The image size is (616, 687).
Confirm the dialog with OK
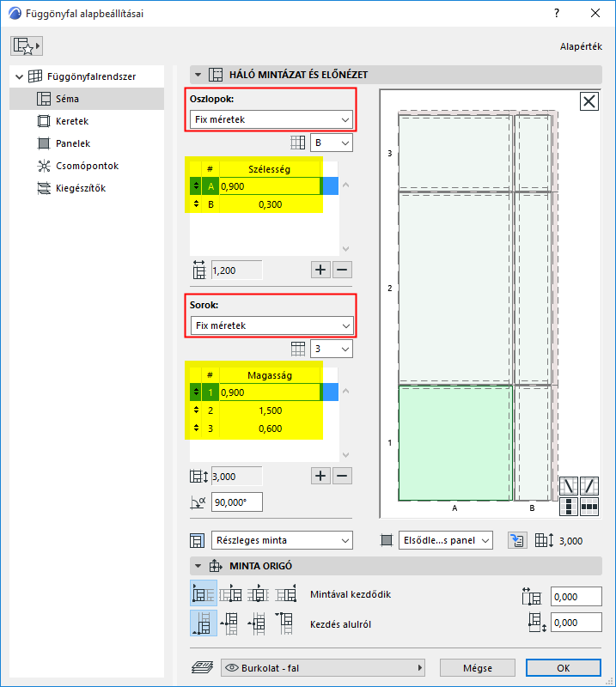[564, 668]
